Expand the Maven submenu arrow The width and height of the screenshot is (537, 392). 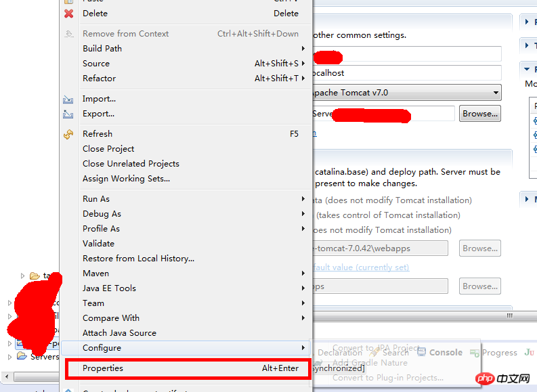click(x=303, y=274)
